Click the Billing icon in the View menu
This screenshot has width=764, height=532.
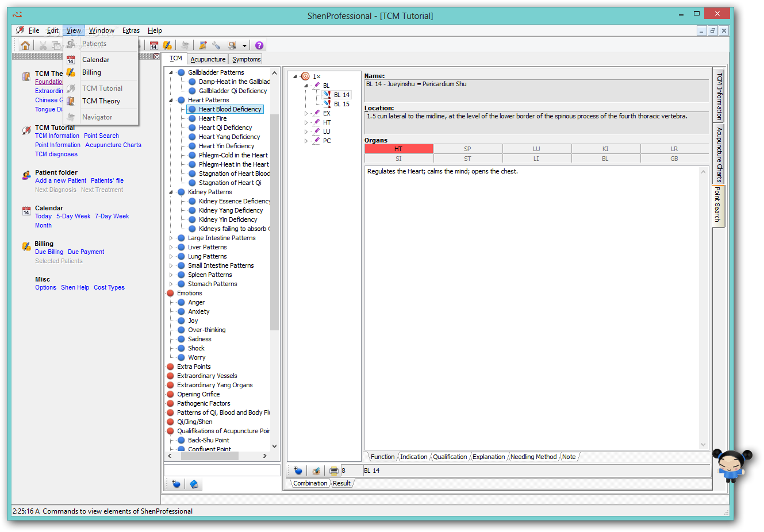tap(71, 72)
